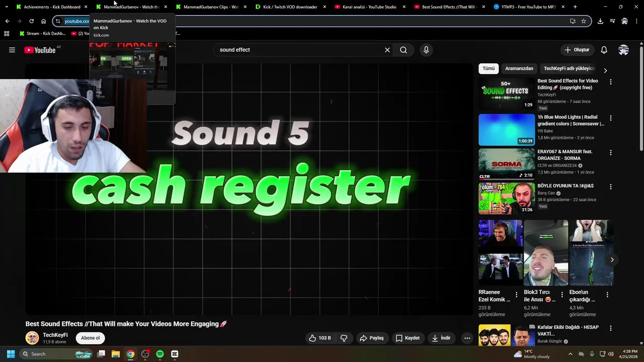Like the video with thumbs up
This screenshot has height=362, width=644.
click(x=320, y=338)
